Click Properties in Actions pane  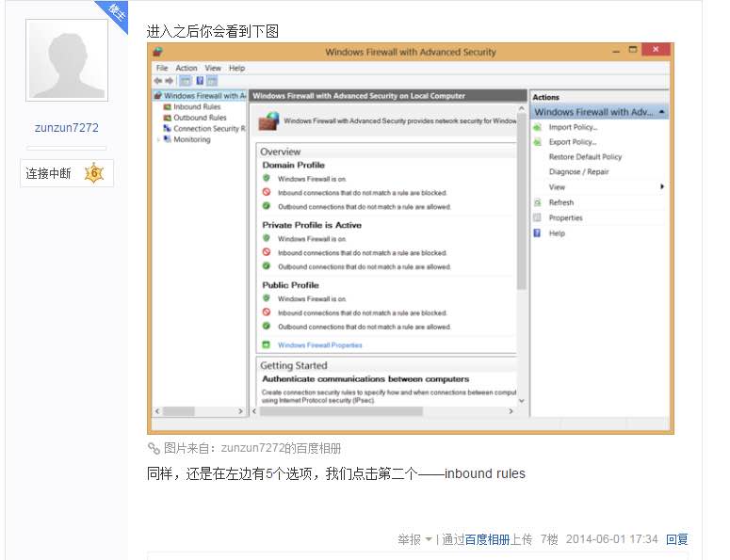(x=566, y=217)
